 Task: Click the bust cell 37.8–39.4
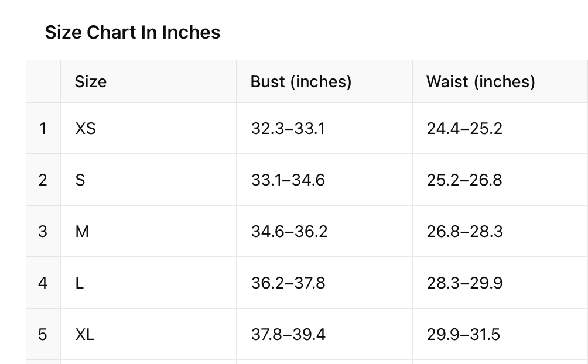[324, 334]
